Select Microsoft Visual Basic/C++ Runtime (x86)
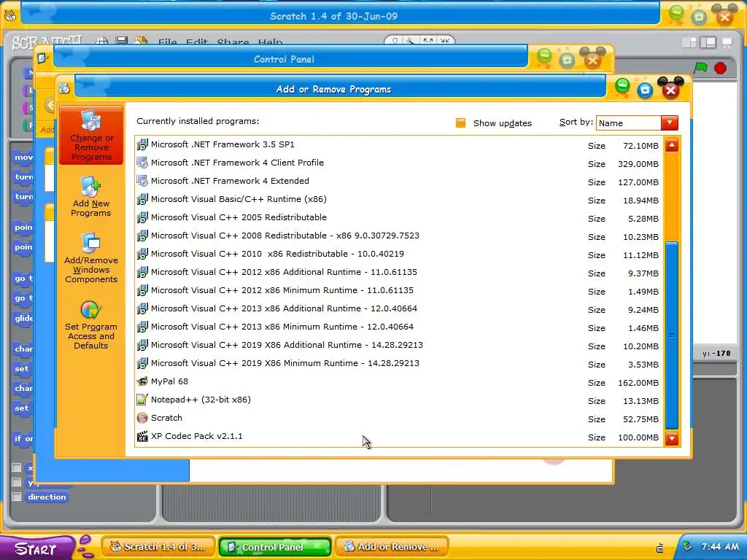The width and height of the screenshot is (747, 560). coord(399,200)
